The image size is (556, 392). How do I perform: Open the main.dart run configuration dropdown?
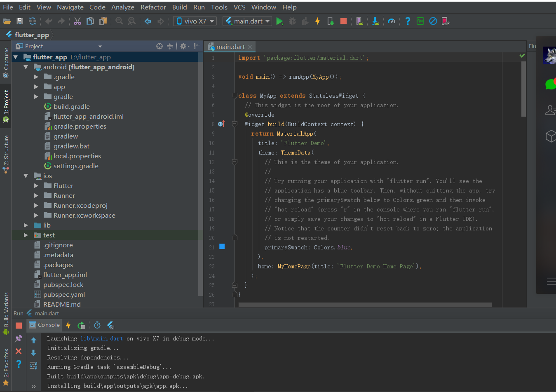247,21
